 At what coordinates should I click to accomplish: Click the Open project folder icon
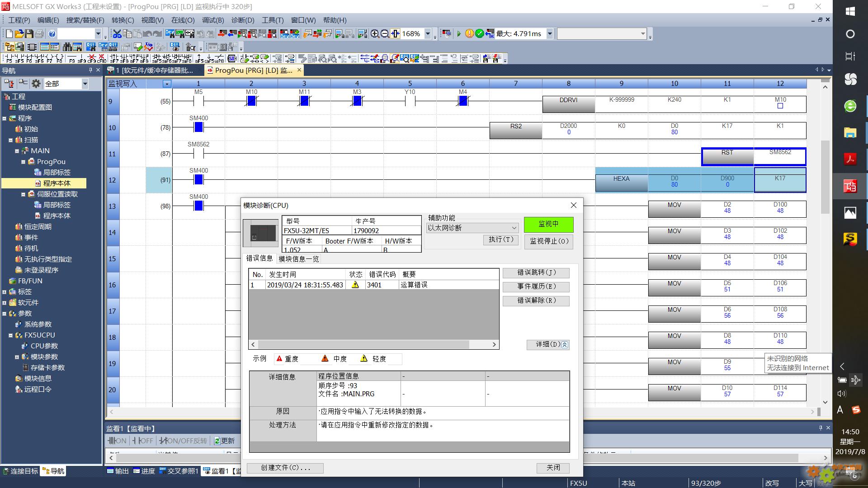(19, 33)
